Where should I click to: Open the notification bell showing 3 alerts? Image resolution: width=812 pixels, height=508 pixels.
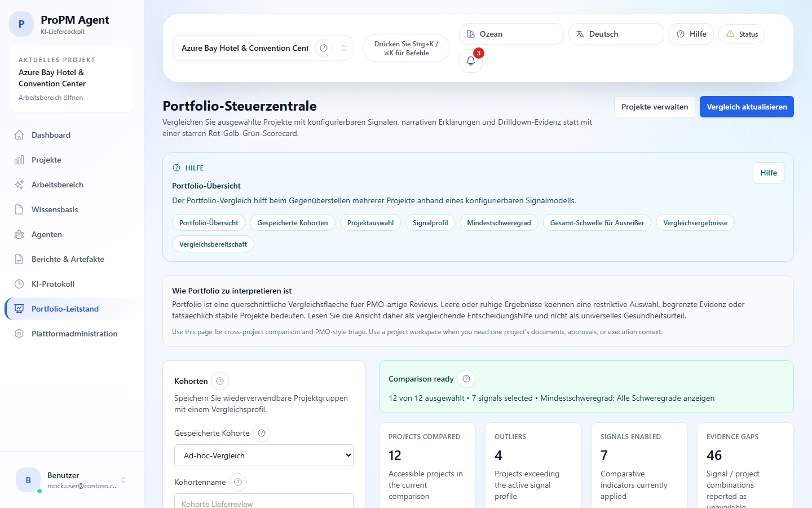470,61
